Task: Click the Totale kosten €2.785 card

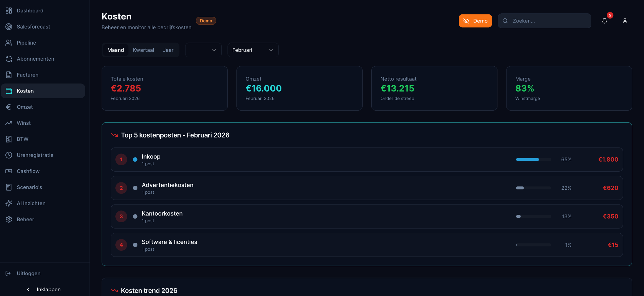Action: 165,88
